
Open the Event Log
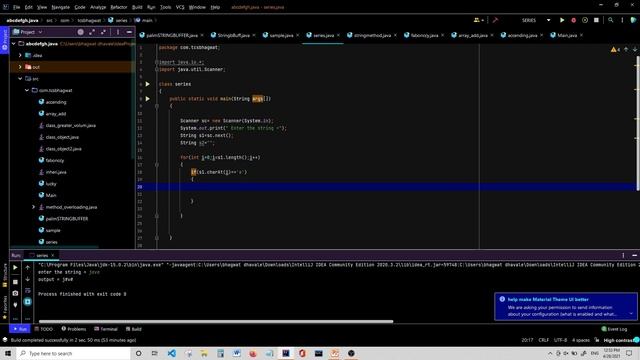coord(614,329)
